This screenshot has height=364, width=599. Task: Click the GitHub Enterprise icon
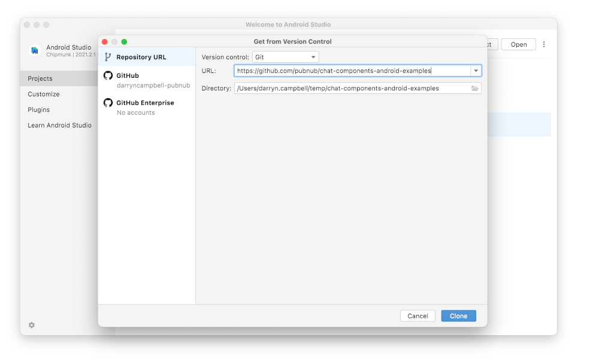(x=108, y=102)
